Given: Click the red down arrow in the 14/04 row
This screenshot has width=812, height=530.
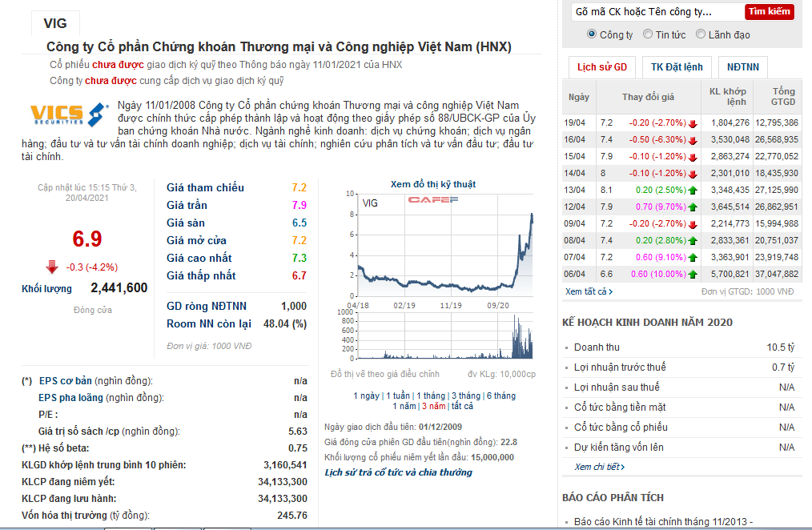Looking at the screenshot, I should pos(693,174).
